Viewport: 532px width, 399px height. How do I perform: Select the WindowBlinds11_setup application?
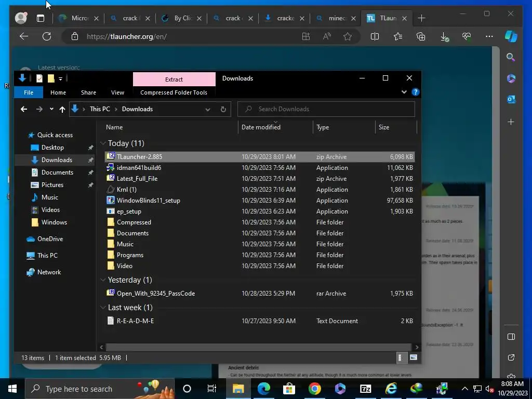(260, 200)
